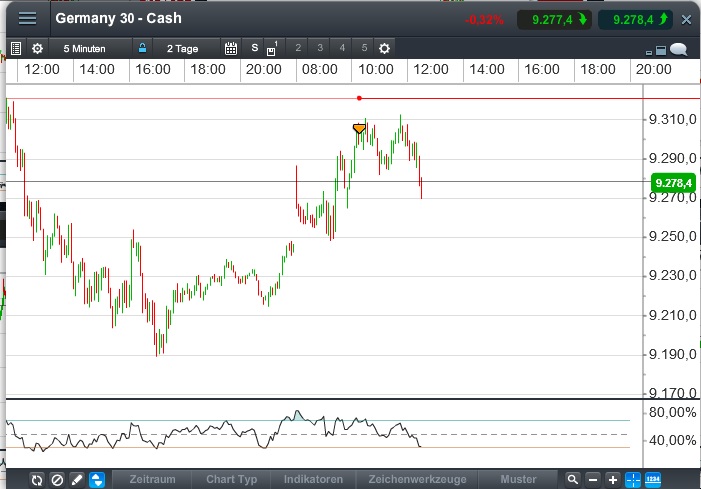The image size is (701, 489).
Task: Open the hamburger main menu
Action: tap(28, 19)
